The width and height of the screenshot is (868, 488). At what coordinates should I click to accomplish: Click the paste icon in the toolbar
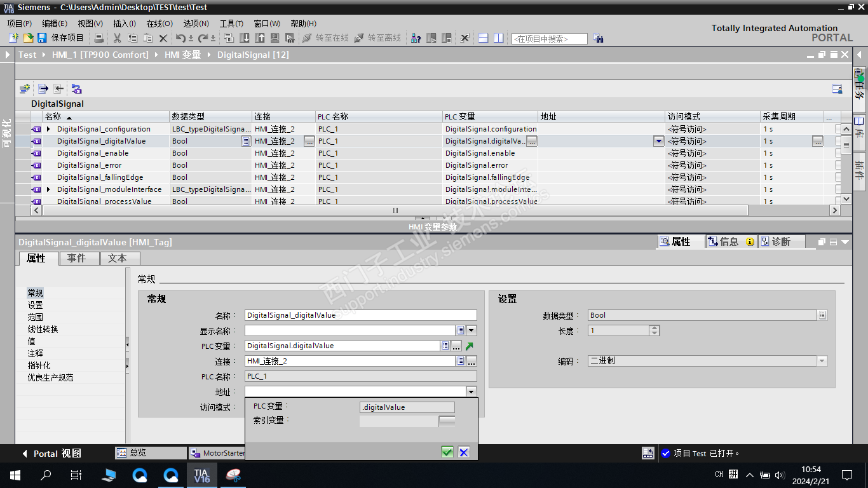coord(147,38)
